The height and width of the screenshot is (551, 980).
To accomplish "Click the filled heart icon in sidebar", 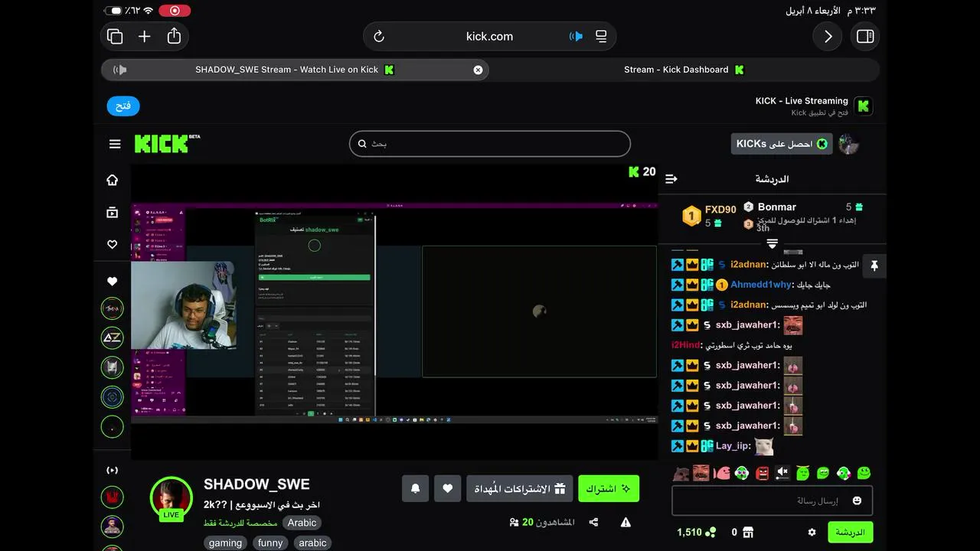I will pyautogui.click(x=113, y=281).
